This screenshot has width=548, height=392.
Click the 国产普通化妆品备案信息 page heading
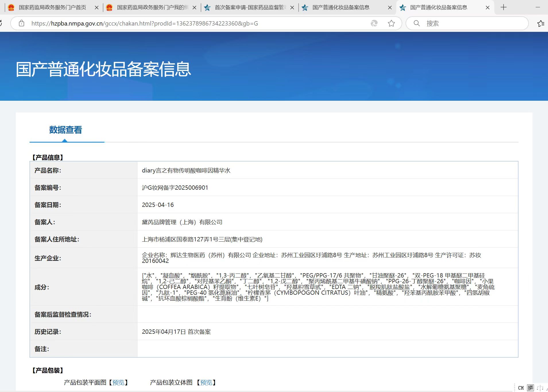[x=103, y=69]
